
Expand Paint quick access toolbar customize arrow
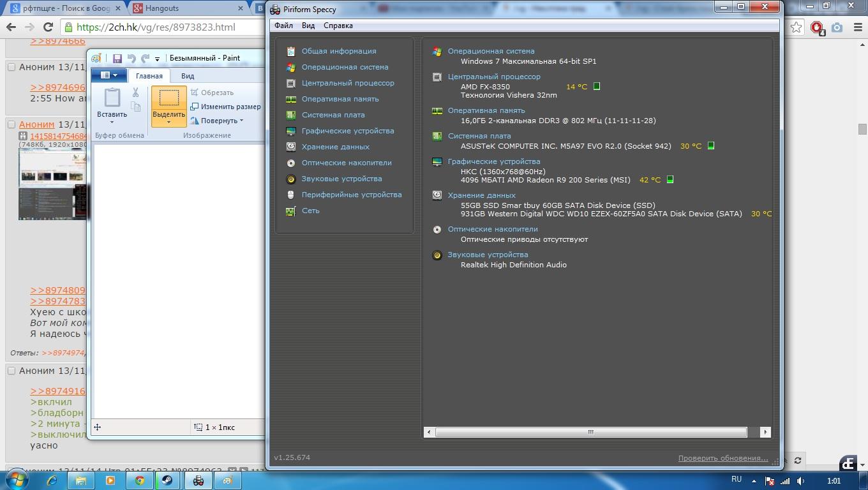pyautogui.click(x=157, y=59)
